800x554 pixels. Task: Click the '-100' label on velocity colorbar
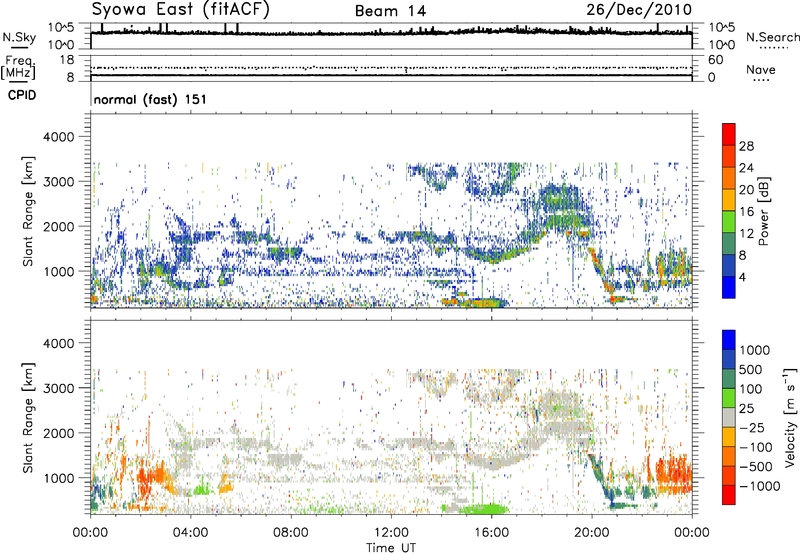pyautogui.click(x=756, y=447)
